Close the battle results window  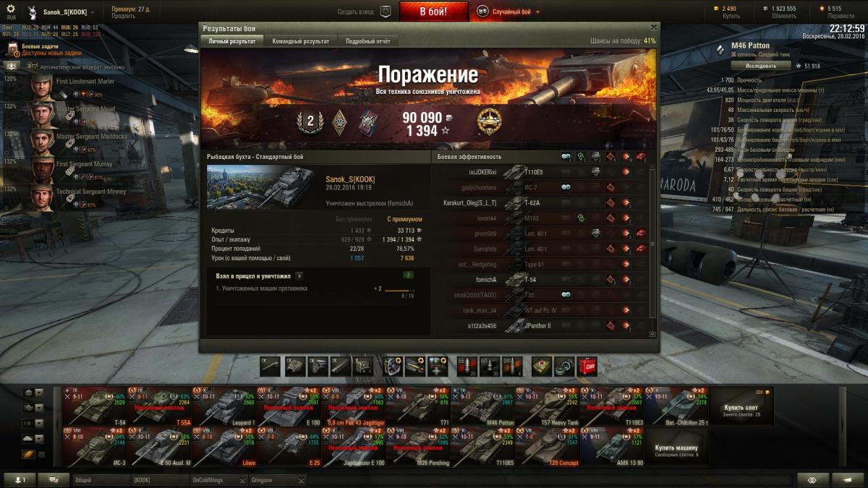pyautogui.click(x=654, y=28)
